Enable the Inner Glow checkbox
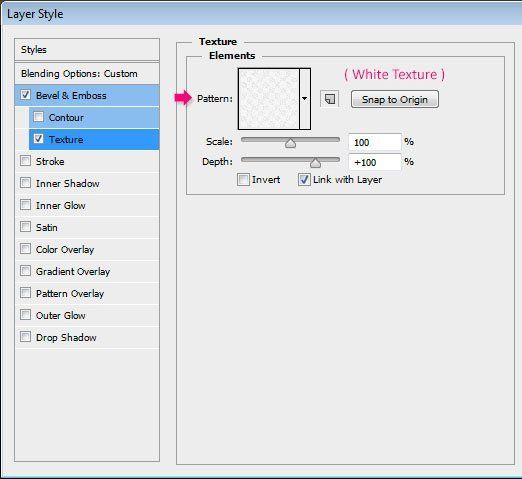The width and height of the screenshot is (522, 479). click(x=26, y=205)
